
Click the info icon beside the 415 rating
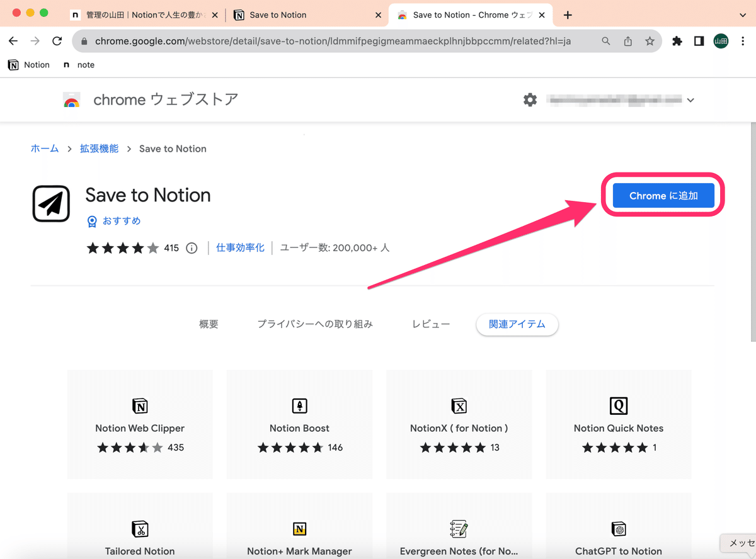pos(192,248)
